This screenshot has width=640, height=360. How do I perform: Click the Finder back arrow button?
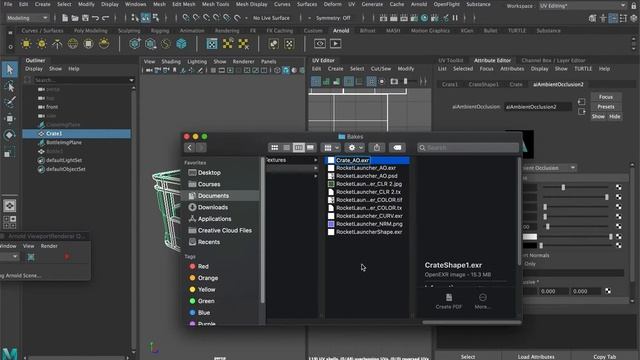click(x=189, y=147)
